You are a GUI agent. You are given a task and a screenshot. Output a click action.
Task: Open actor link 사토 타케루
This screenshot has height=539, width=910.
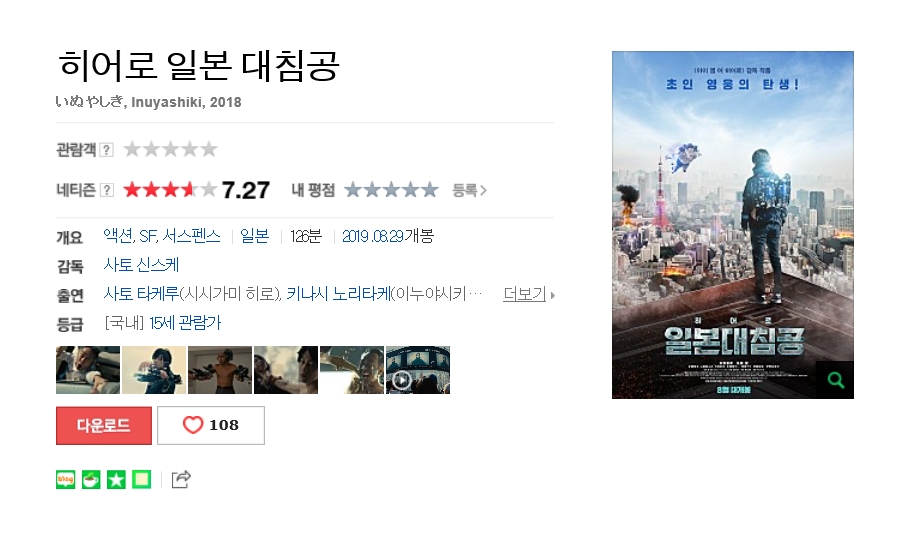pos(141,294)
